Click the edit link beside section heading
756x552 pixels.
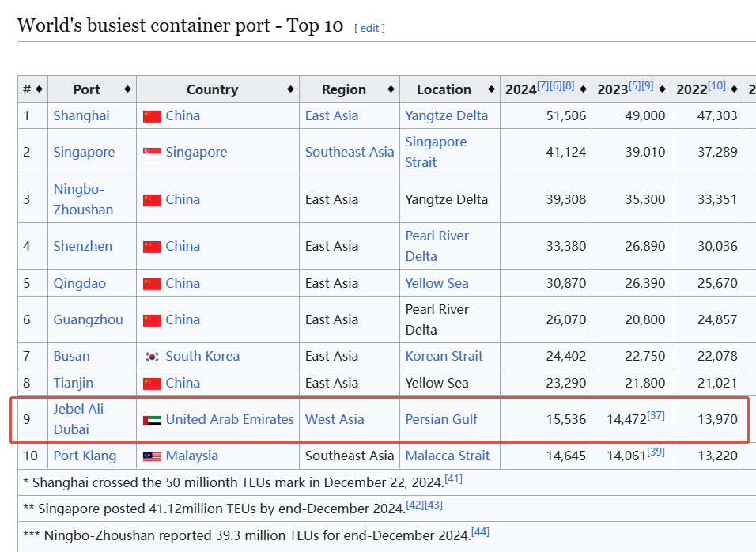pos(370,28)
